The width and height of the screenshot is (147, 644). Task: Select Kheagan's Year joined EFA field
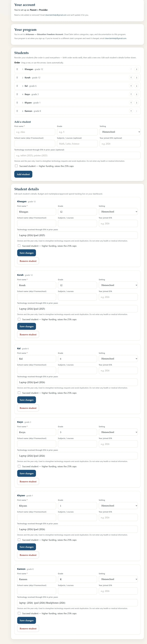(x=118, y=224)
